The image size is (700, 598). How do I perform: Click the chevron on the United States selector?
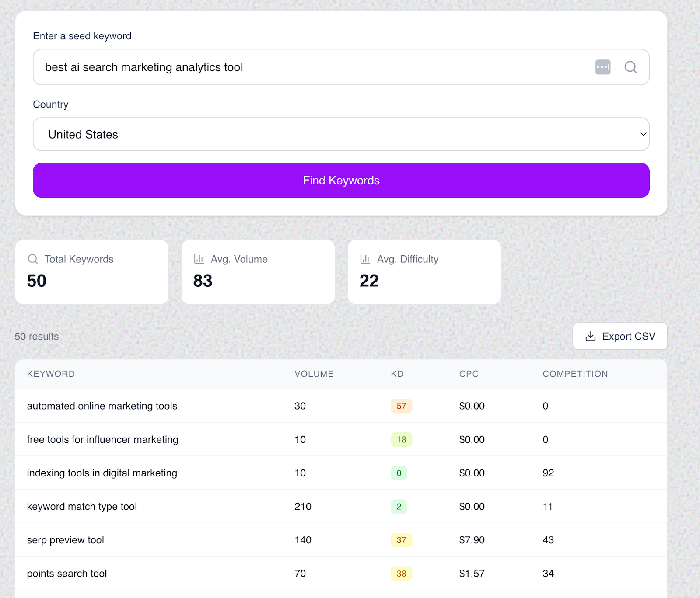pyautogui.click(x=643, y=134)
